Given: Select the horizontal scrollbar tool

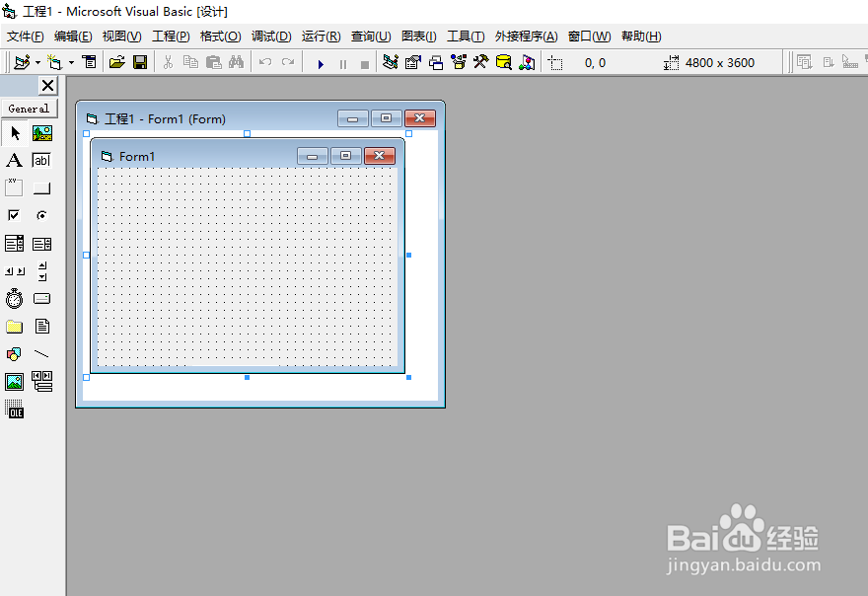Looking at the screenshot, I should point(15,270).
